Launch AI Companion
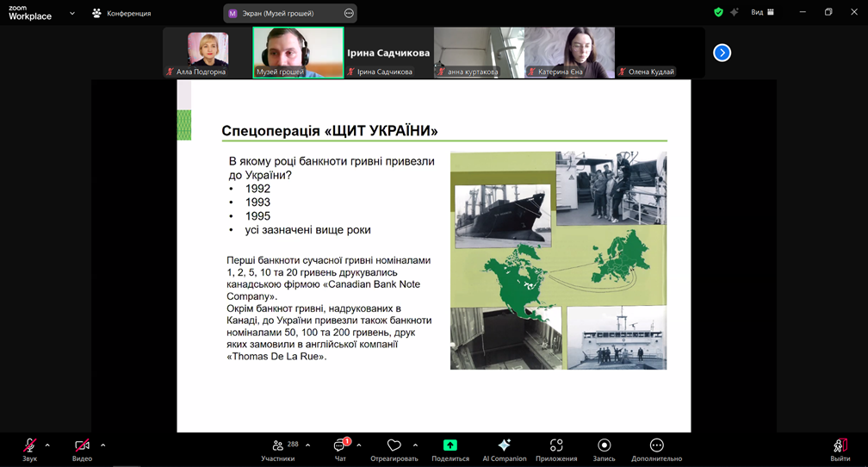The image size is (868, 467). click(505, 449)
